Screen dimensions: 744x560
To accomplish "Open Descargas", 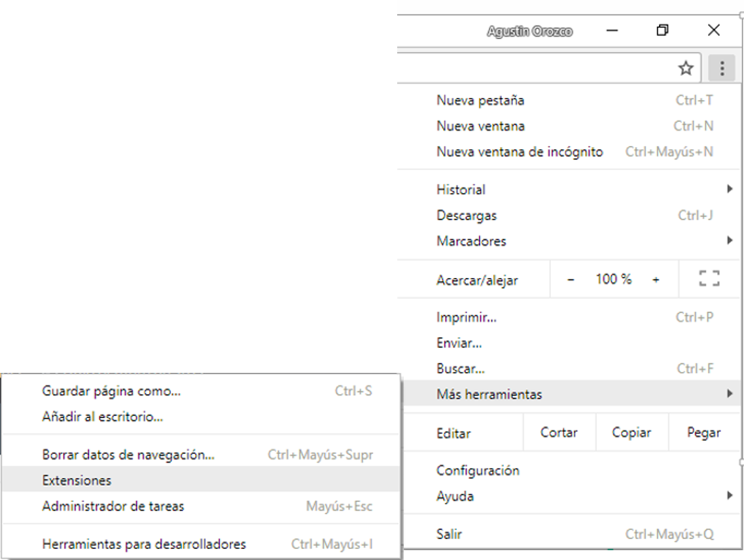I will click(x=569, y=215).
